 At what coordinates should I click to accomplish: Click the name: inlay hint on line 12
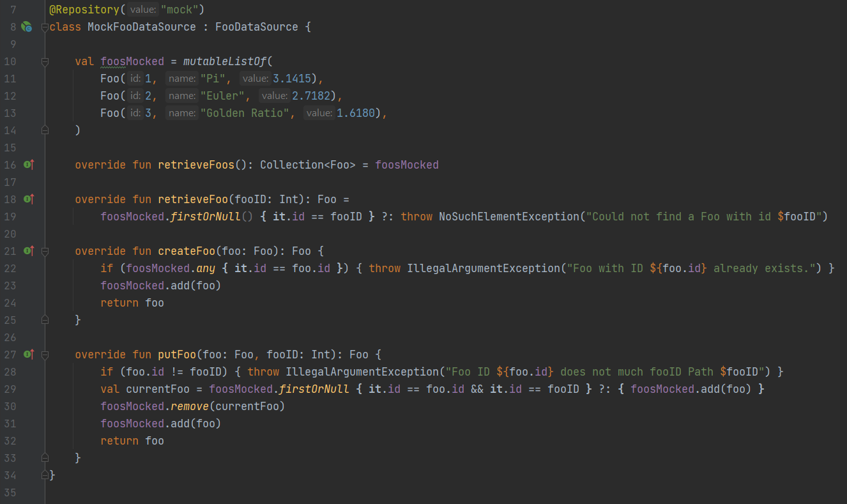(182, 96)
